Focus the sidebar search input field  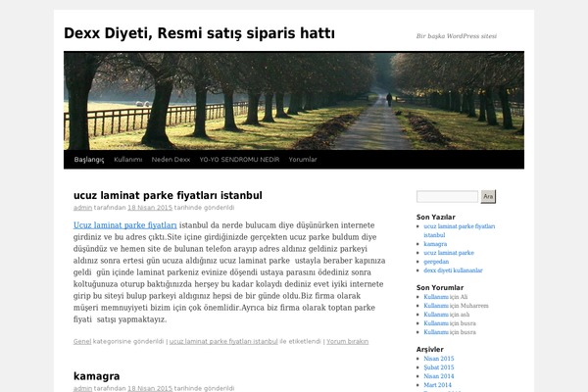pos(447,197)
